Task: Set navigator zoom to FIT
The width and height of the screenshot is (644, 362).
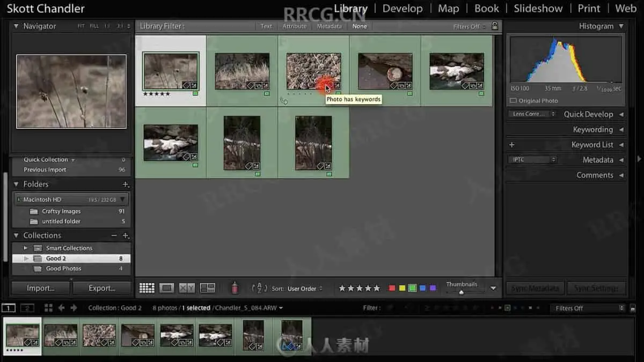Action: tap(81, 26)
